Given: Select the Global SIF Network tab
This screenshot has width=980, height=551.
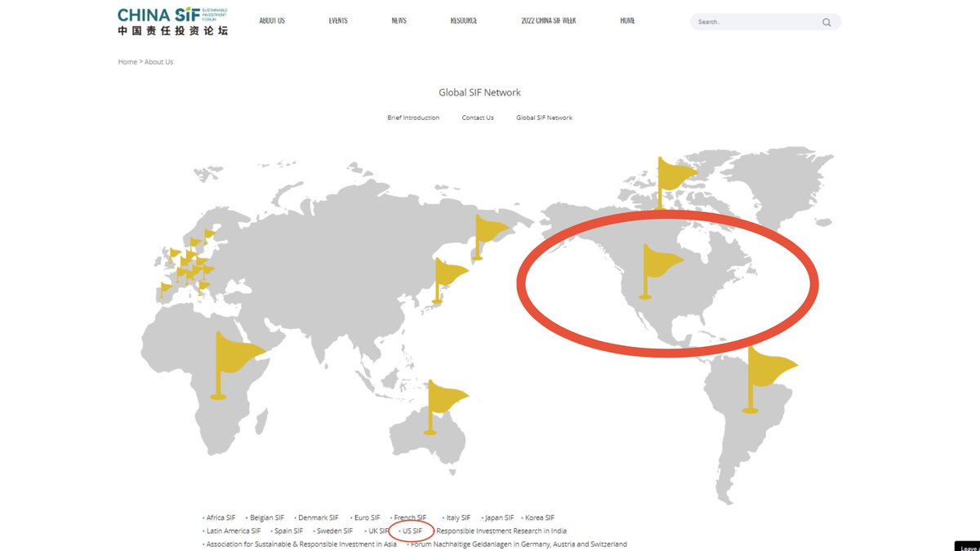Looking at the screenshot, I should pos(544,118).
